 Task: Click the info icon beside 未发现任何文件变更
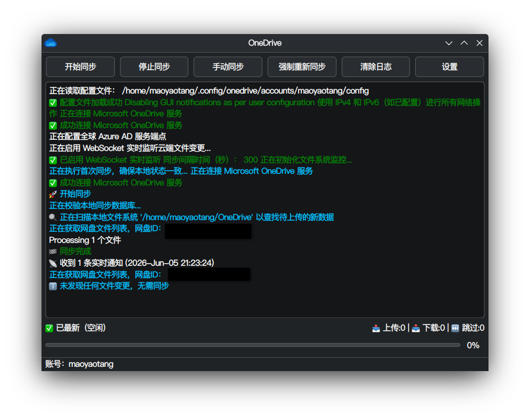(x=53, y=287)
